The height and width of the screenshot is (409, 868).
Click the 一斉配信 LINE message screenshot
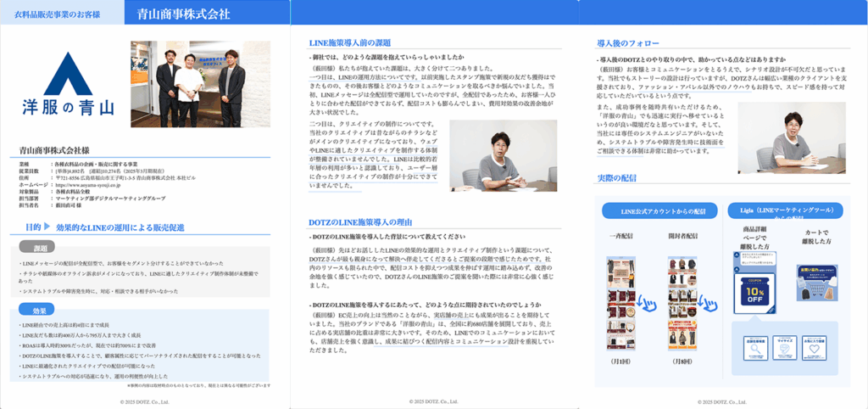[x=620, y=304]
